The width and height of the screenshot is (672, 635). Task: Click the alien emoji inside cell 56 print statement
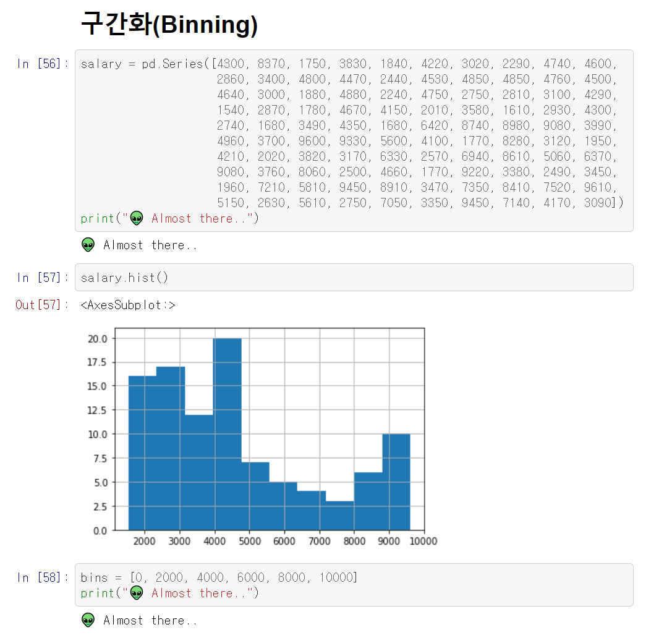136,218
